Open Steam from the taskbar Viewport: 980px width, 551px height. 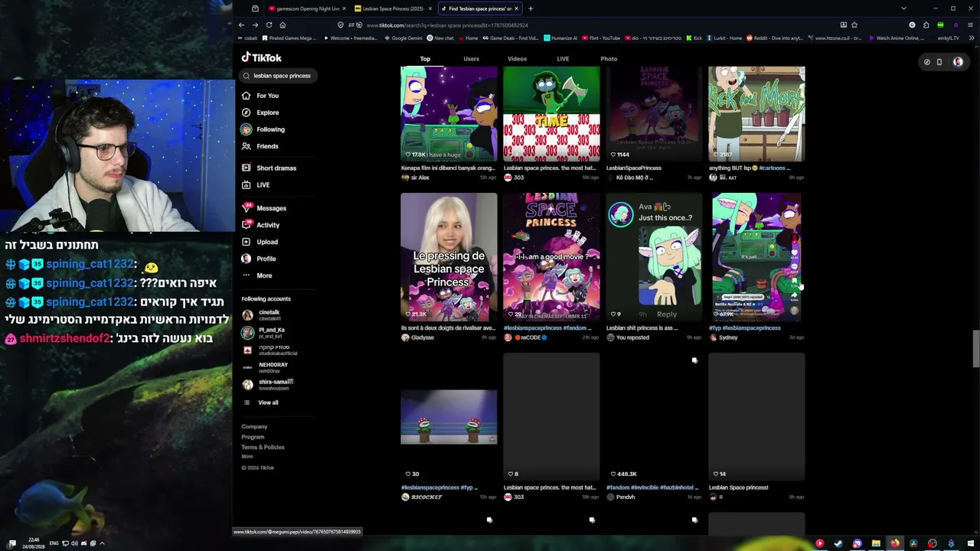[x=838, y=543]
